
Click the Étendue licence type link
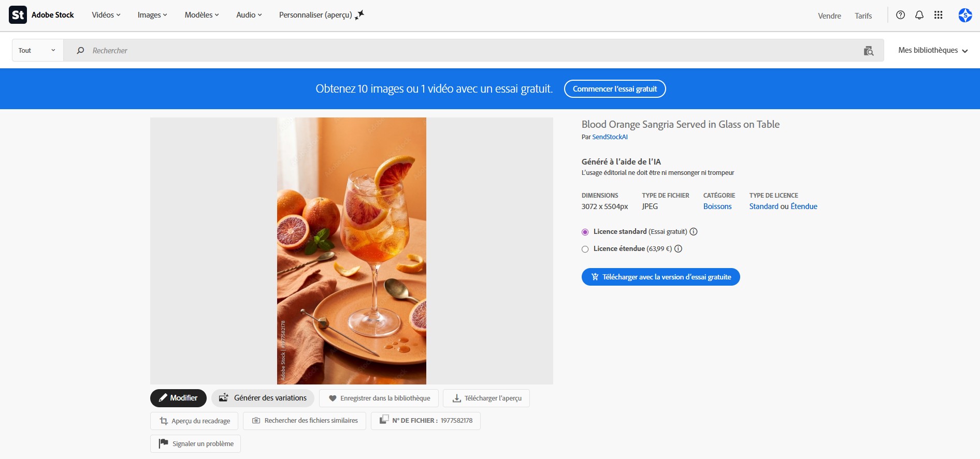[x=804, y=206]
